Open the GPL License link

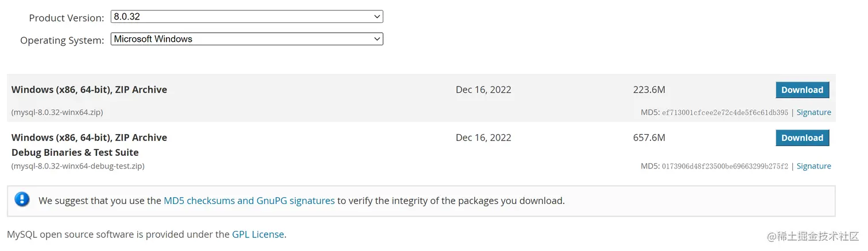(258, 234)
